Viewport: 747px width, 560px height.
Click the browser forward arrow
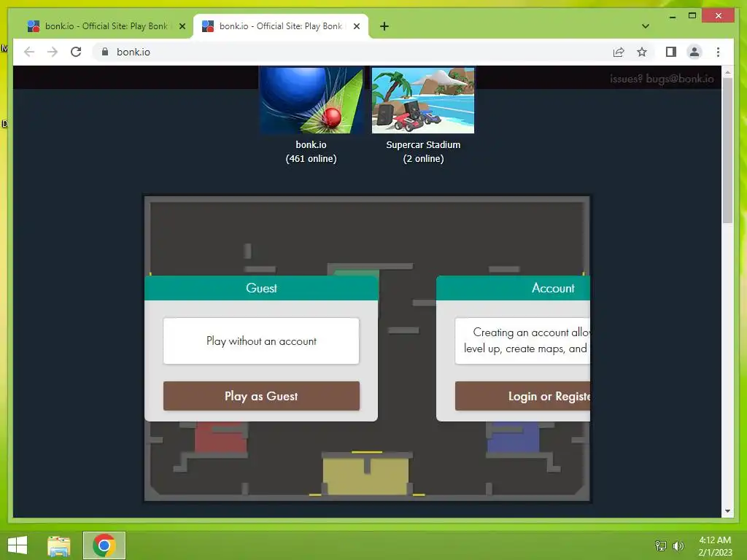[x=53, y=52]
